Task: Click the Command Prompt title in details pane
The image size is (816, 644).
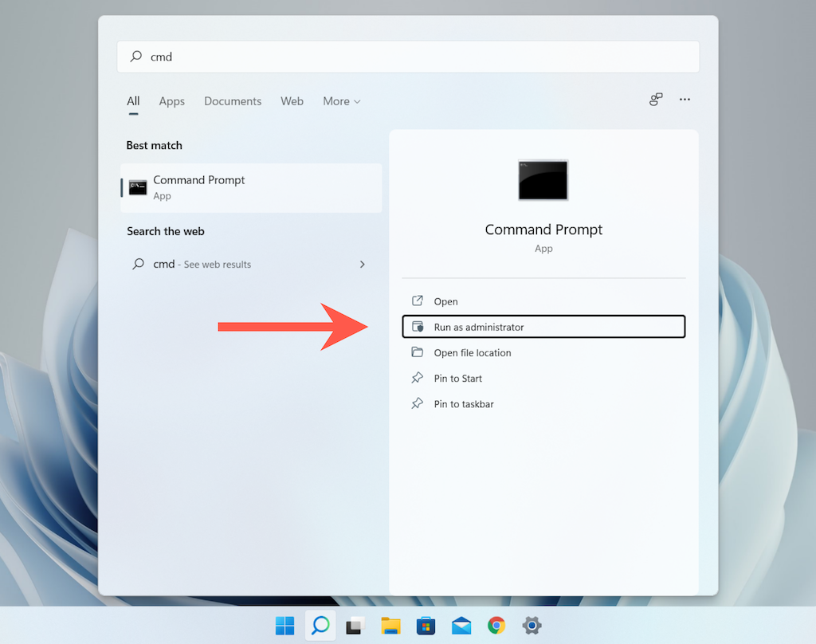Action: click(543, 230)
